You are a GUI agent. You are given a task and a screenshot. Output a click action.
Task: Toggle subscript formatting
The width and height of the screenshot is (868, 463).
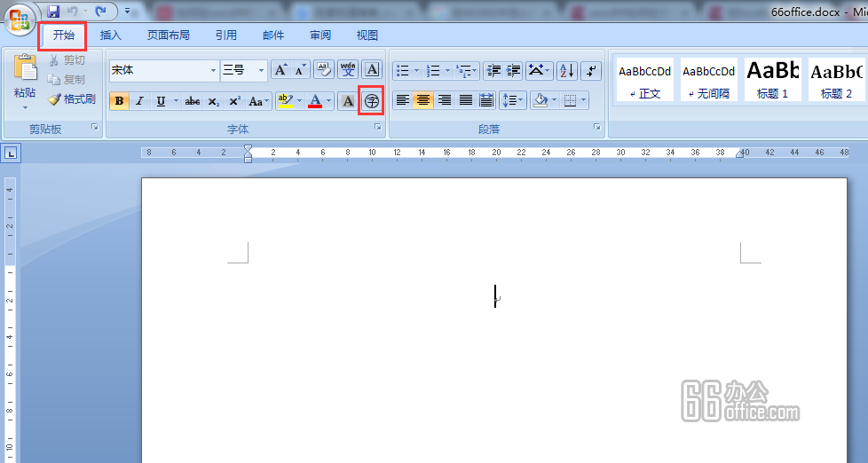point(214,101)
